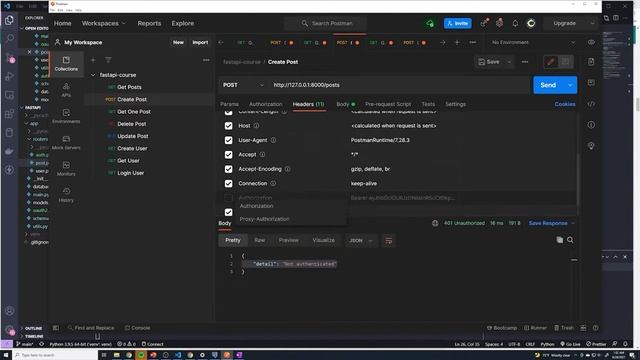640x360 pixels.
Task: Switch to the request Body tab
Action: click(345, 104)
